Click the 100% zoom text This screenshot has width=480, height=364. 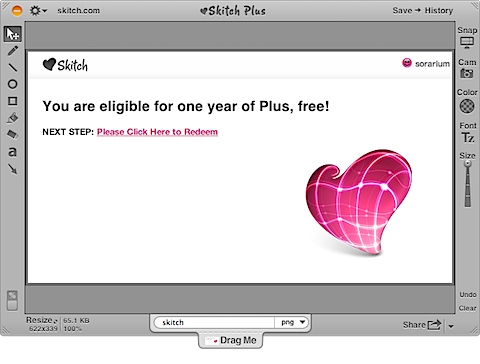[x=73, y=329]
